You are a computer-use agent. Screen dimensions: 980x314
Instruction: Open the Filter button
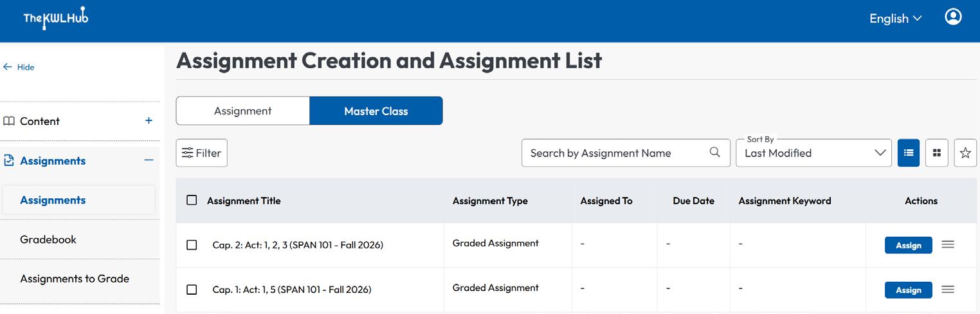click(x=202, y=153)
